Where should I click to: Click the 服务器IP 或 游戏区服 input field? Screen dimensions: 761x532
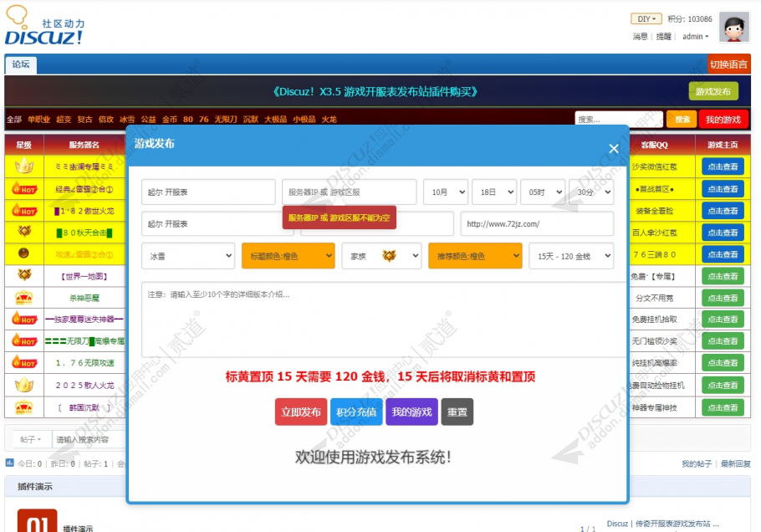[x=349, y=192]
